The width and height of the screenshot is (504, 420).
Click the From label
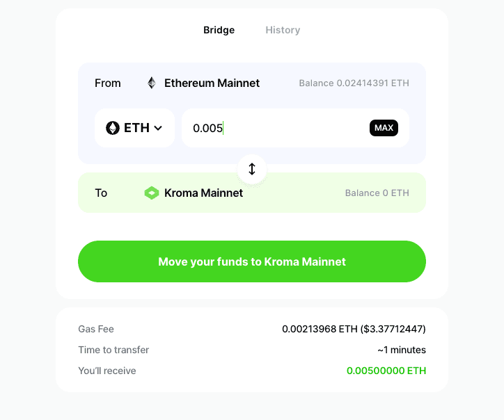pyautogui.click(x=108, y=83)
